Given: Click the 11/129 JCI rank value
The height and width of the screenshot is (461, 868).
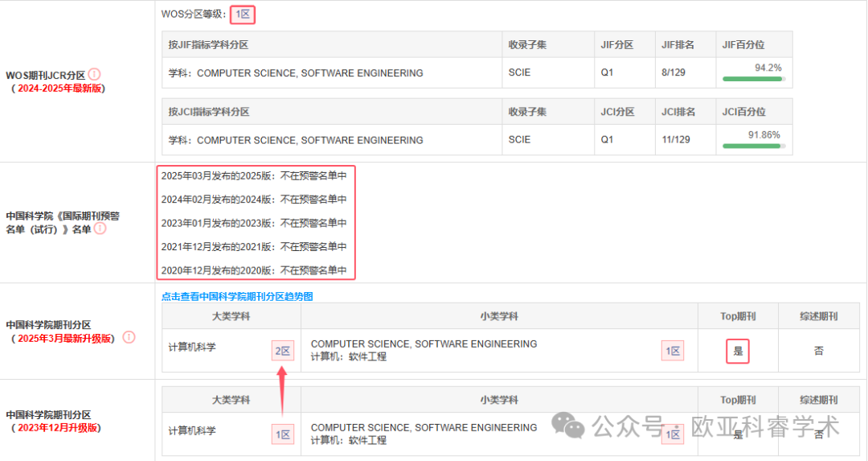Looking at the screenshot, I should coord(676,140).
